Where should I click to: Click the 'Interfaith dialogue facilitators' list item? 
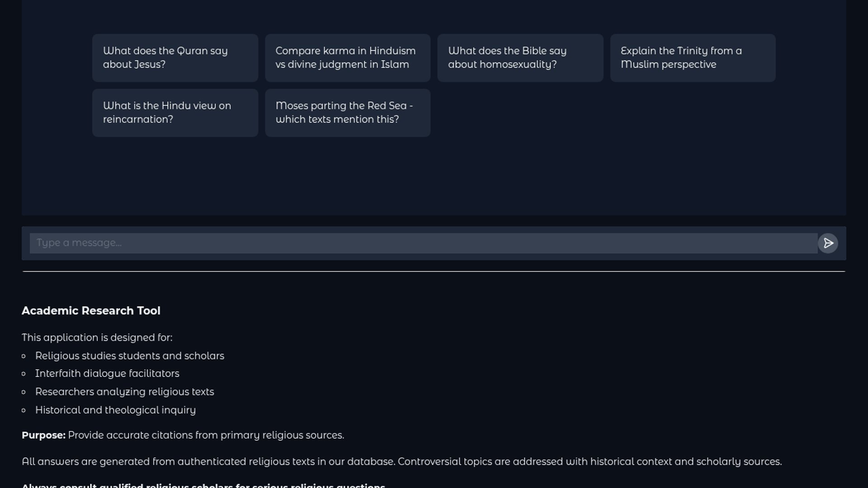coord(107,374)
